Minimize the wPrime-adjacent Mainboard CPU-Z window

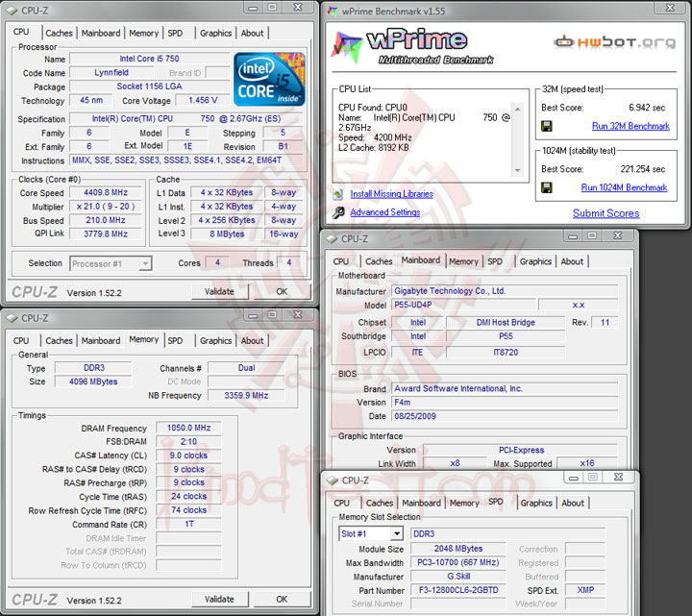[x=573, y=237]
